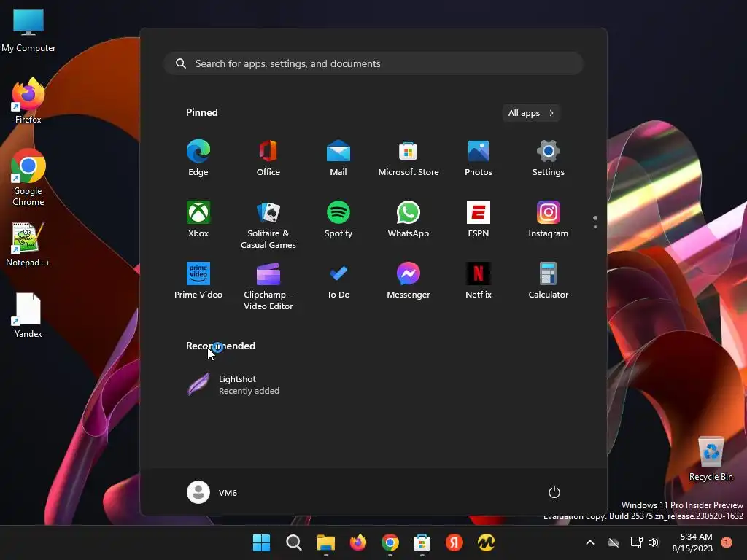
Task: Open Clipchamp – Video Editor
Action: click(268, 286)
